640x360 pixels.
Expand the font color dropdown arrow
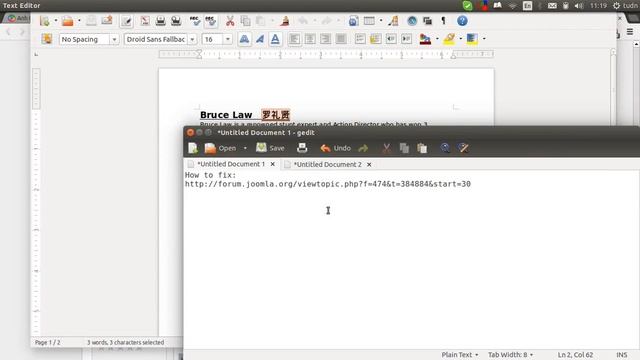click(x=437, y=39)
